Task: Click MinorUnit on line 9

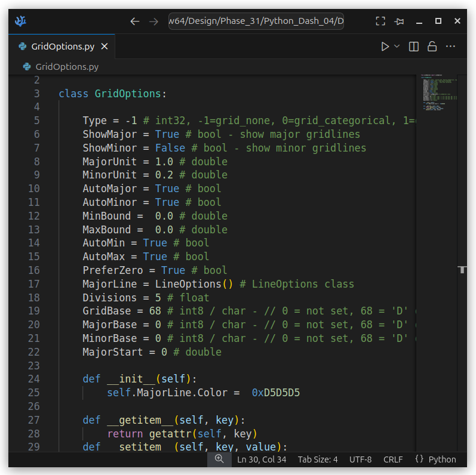Action: (x=110, y=175)
